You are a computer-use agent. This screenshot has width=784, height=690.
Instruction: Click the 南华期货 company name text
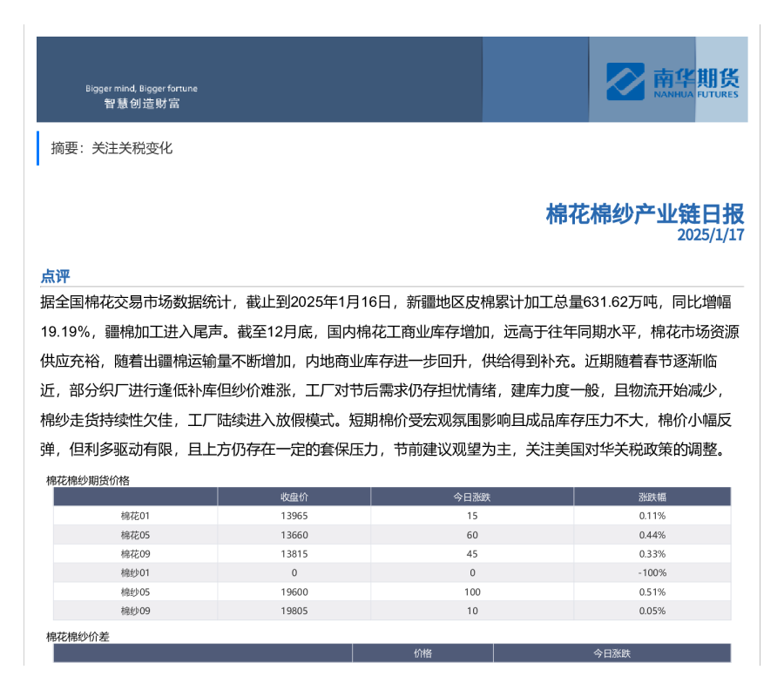(x=694, y=77)
